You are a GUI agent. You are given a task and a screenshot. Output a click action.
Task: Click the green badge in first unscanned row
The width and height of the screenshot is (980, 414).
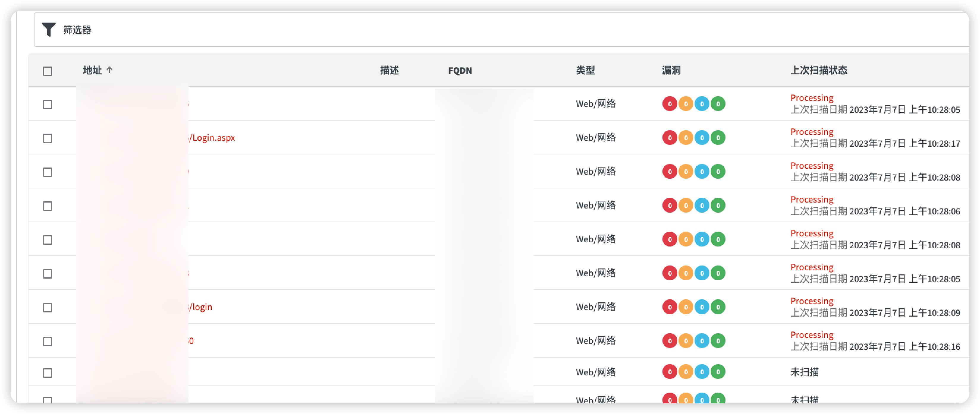718,372
